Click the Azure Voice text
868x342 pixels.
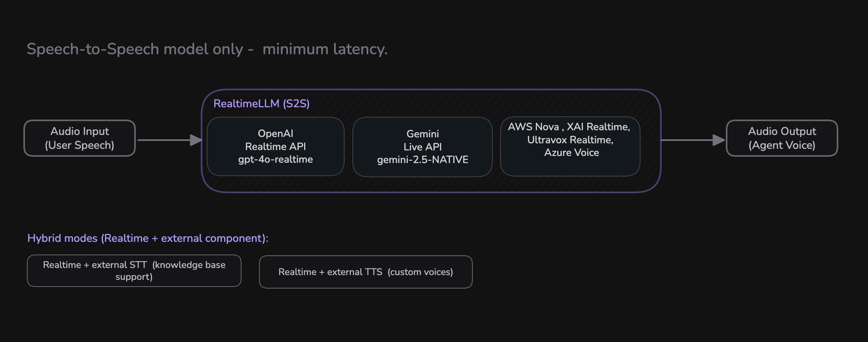[x=571, y=153]
